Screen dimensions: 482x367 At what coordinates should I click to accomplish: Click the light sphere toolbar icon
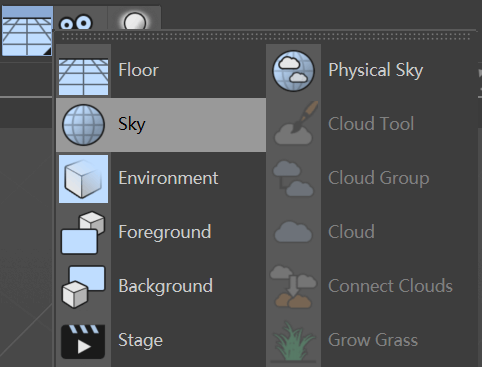(135, 22)
